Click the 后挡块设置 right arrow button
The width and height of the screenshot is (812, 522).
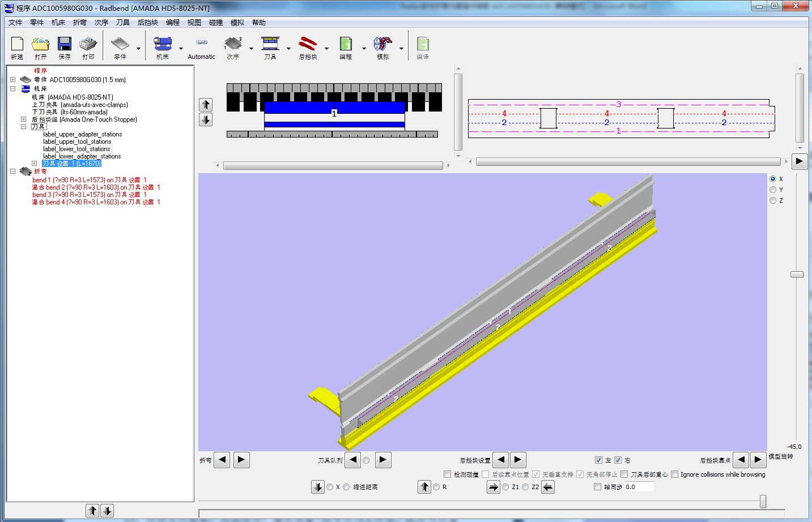518,460
